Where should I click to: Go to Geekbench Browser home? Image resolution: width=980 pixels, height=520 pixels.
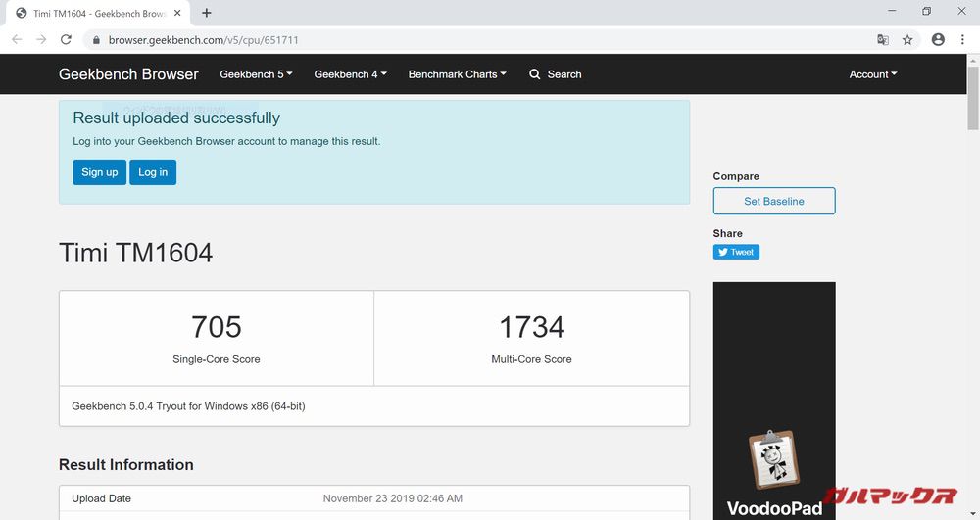point(128,74)
